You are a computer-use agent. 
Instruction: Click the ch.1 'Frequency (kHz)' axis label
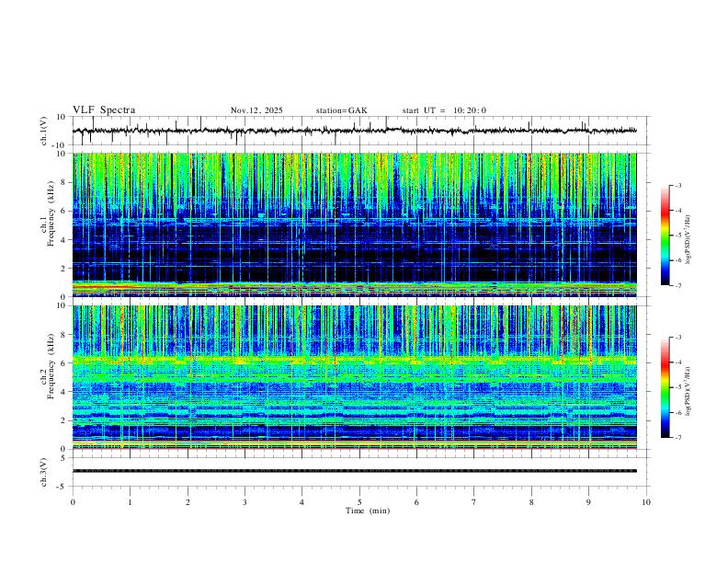tap(51, 214)
